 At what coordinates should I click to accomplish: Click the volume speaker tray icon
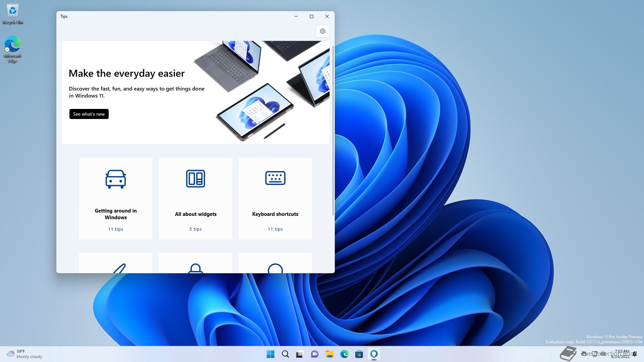(x=603, y=354)
